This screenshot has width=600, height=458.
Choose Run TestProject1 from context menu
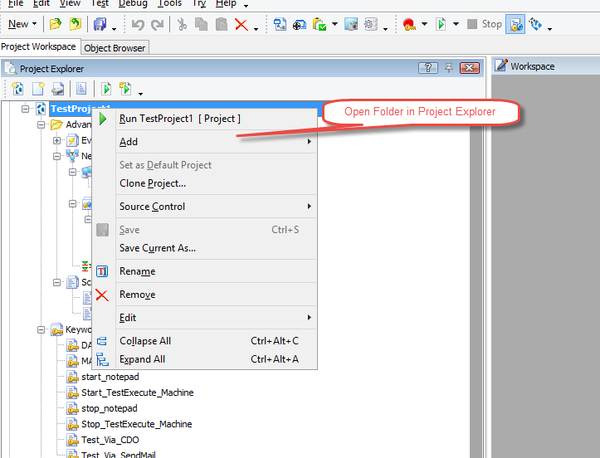pyautogui.click(x=180, y=118)
